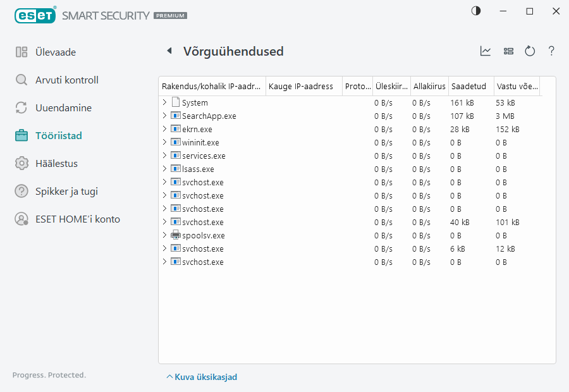The height and width of the screenshot is (392, 569).
Task: Go to Häälestus settings
Action: click(56, 164)
